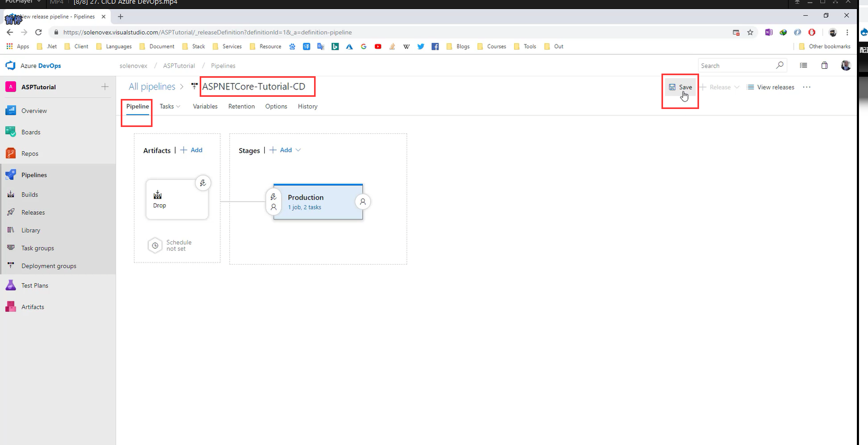Click the Stages Add button

281,150
